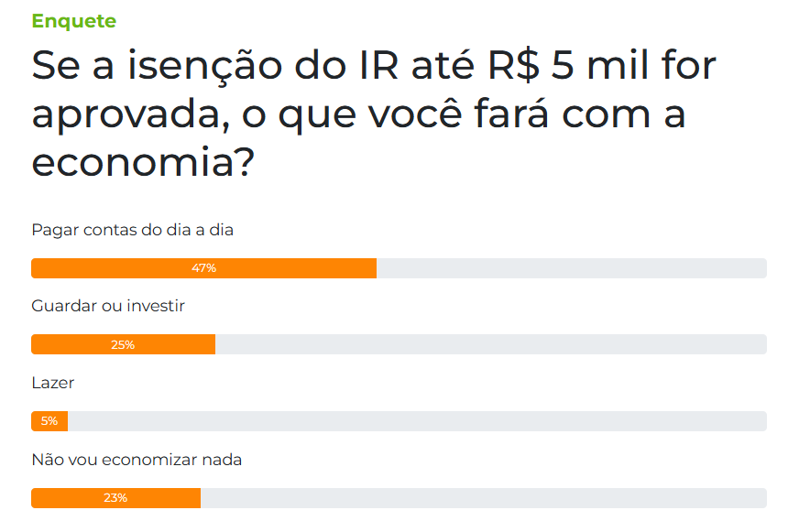The image size is (799, 532).
Task: Click the orange 47% progress bar
Action: pos(203,268)
